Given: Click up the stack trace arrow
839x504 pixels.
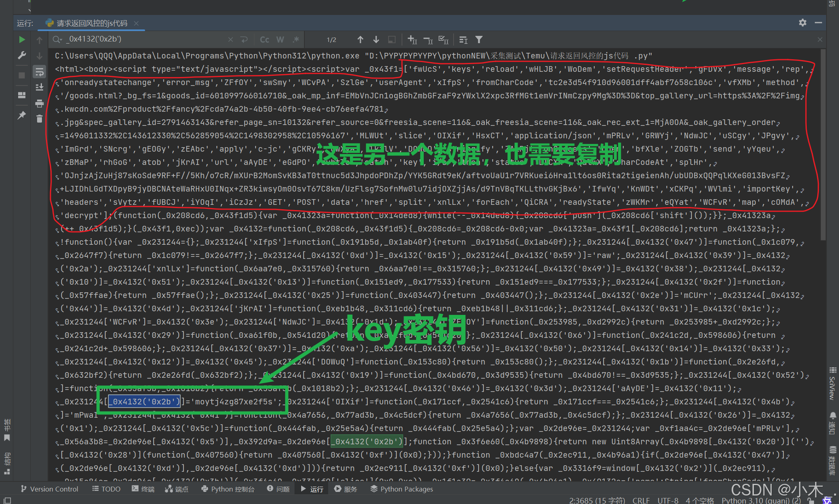Looking at the screenshot, I should (40, 40).
